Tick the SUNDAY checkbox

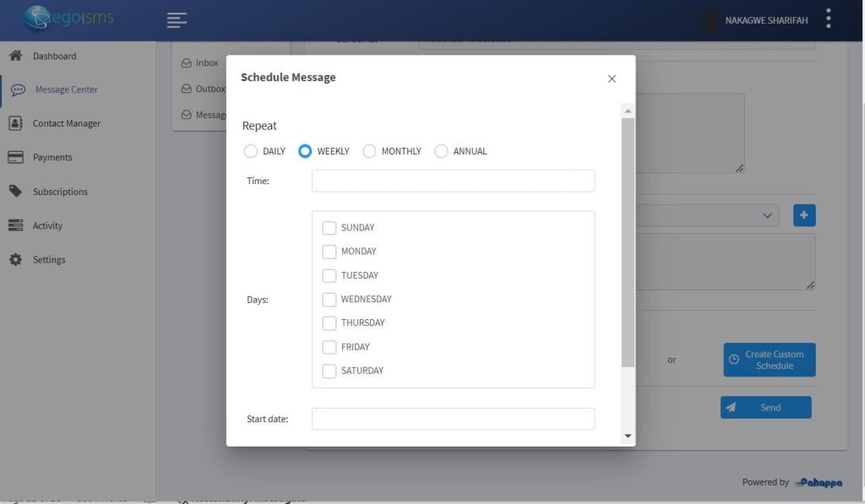pyautogui.click(x=329, y=228)
